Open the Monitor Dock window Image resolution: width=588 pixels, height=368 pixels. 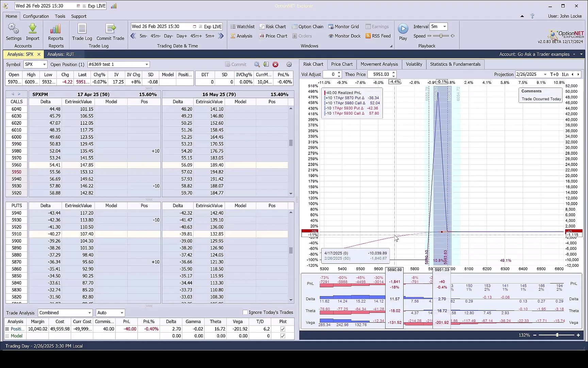coord(344,36)
